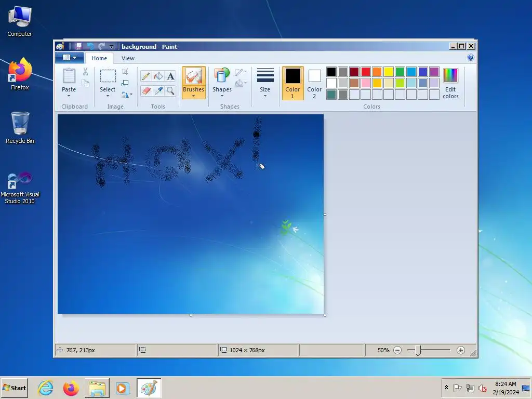Image resolution: width=532 pixels, height=399 pixels.
Task: Click the Undo arrow in title bar
Action: 90,46
